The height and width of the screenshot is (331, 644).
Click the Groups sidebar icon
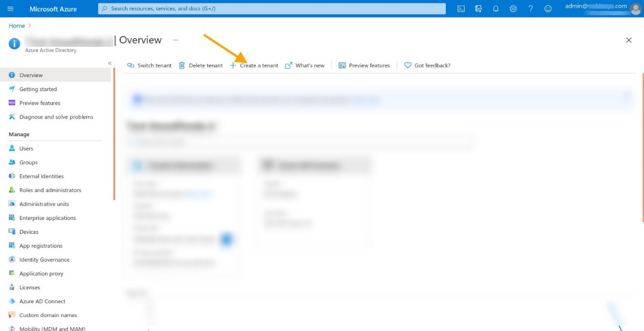pos(12,163)
